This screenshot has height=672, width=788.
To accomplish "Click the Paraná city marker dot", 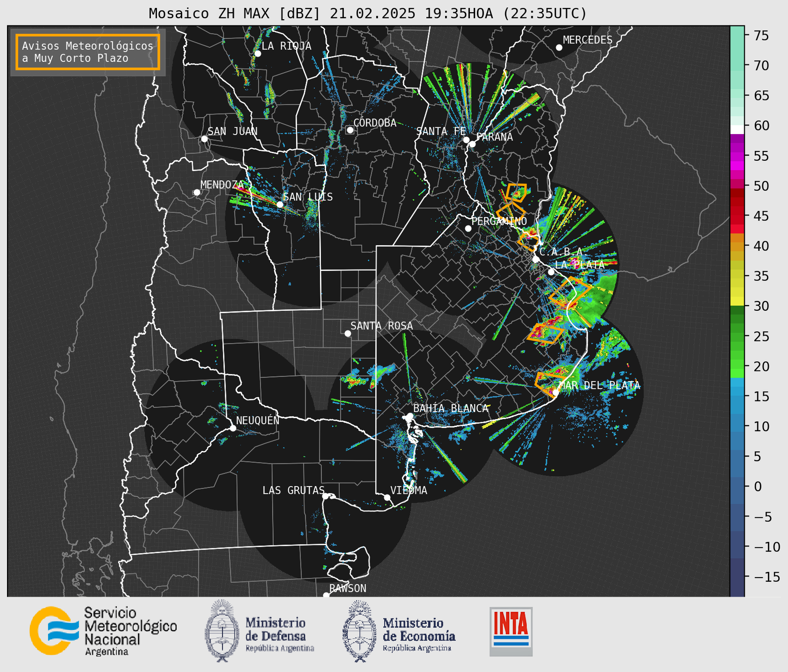I will 472,144.
